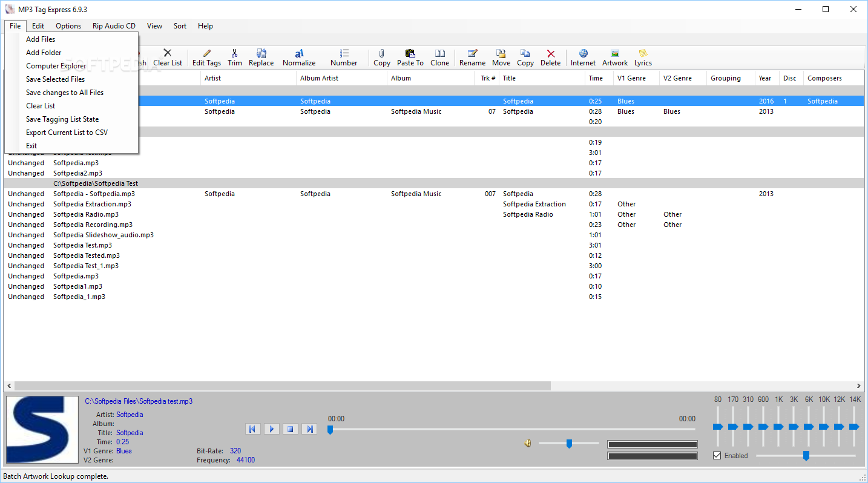Click the horizontal scrollbar left arrow
The height and width of the screenshot is (483, 868).
pyautogui.click(x=9, y=386)
